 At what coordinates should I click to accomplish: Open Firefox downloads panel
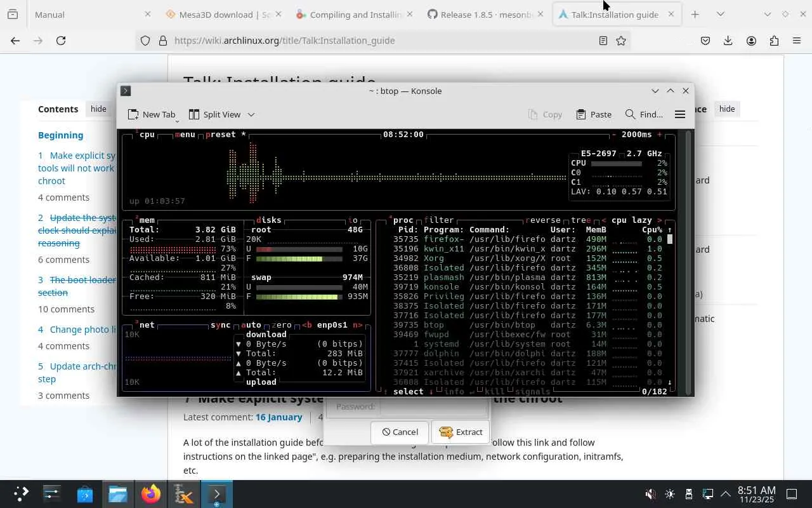[x=728, y=41]
